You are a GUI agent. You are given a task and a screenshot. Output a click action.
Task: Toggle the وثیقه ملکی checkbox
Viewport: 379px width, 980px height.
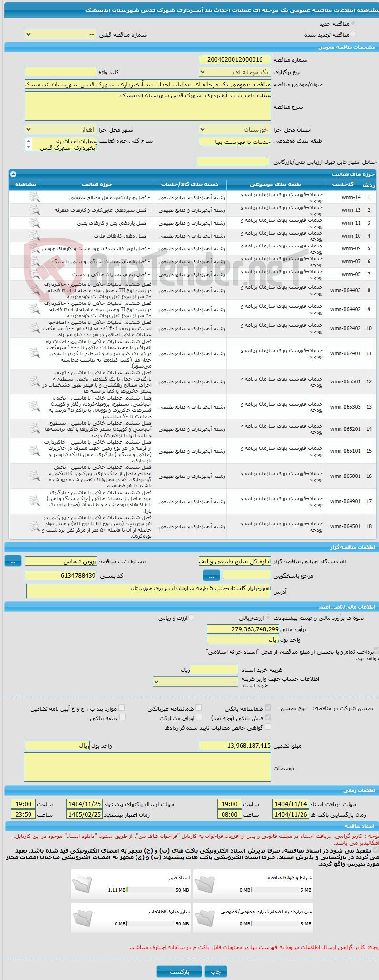click(x=122, y=717)
